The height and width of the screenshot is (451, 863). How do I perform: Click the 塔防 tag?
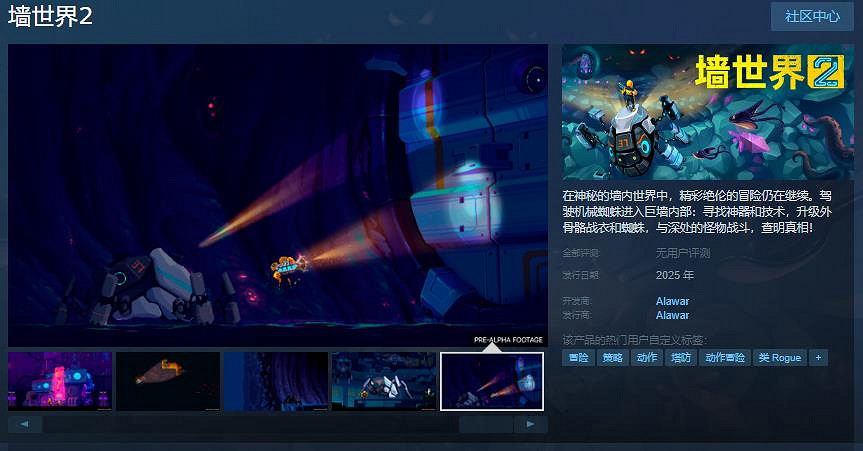681,358
